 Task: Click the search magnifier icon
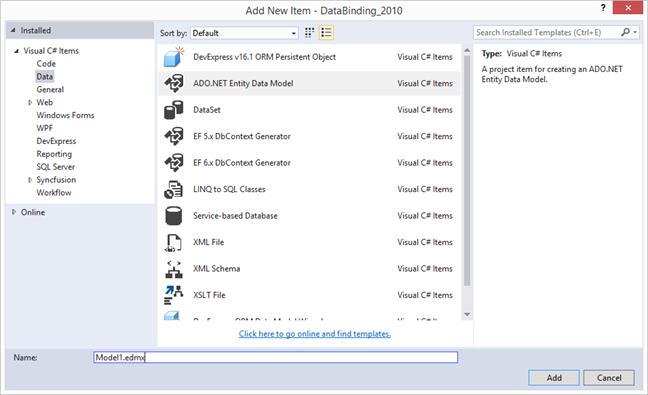[625, 32]
